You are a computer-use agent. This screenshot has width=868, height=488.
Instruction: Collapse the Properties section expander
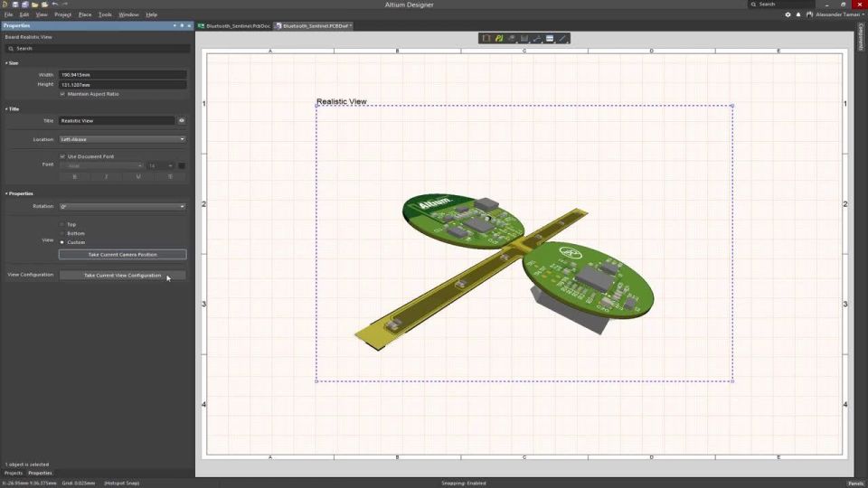pos(6,193)
